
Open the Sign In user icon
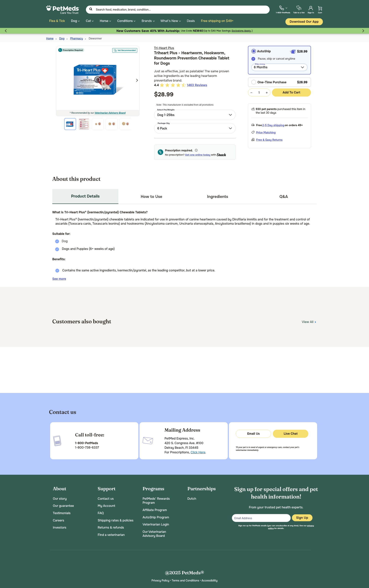(x=311, y=8)
